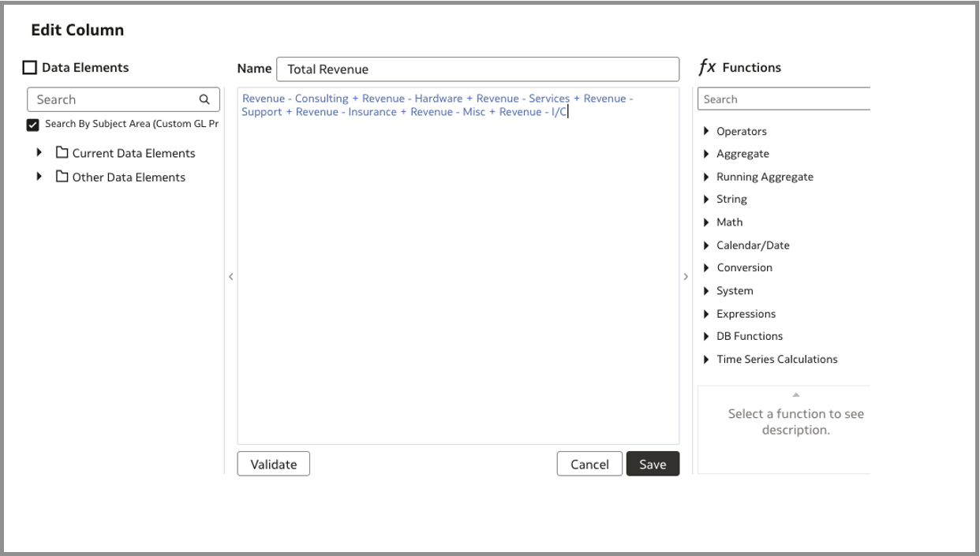The width and height of the screenshot is (980, 556).
Task: Click into the Name field with Total Revenue
Action: 477,69
